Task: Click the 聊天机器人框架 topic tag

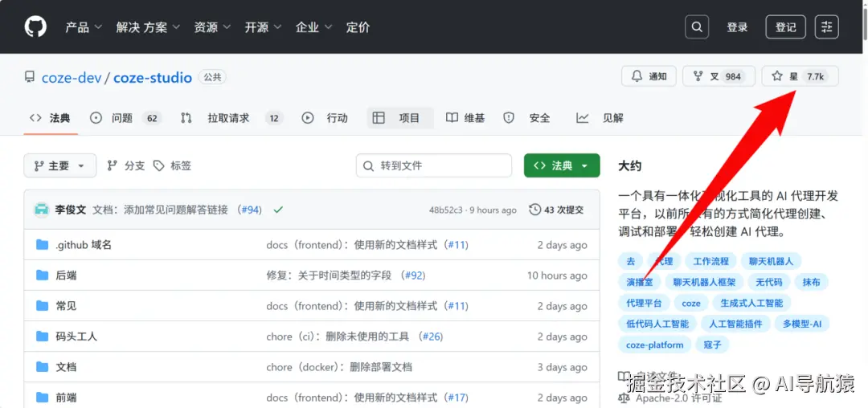Action: pos(704,282)
